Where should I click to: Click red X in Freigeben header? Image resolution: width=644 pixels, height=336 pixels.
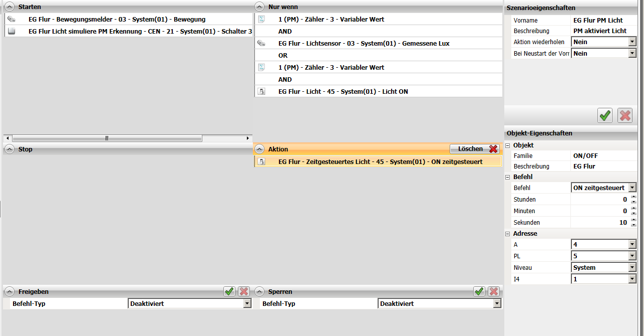[244, 291]
